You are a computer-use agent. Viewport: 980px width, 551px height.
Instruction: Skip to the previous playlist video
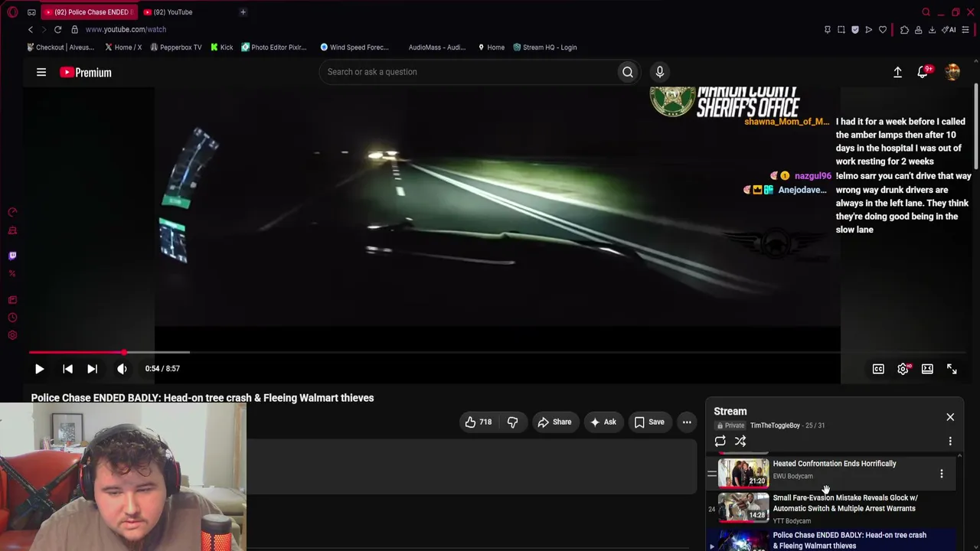click(67, 369)
